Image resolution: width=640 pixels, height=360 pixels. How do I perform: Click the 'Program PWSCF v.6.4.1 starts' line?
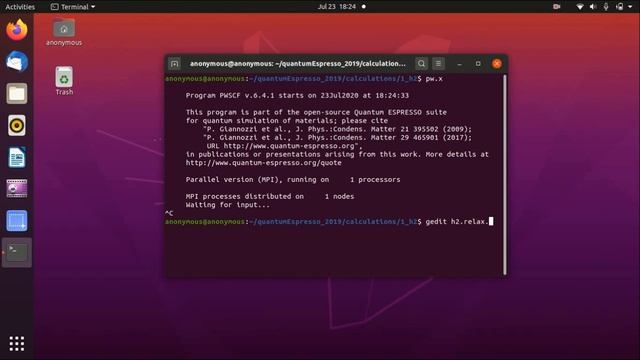point(297,96)
